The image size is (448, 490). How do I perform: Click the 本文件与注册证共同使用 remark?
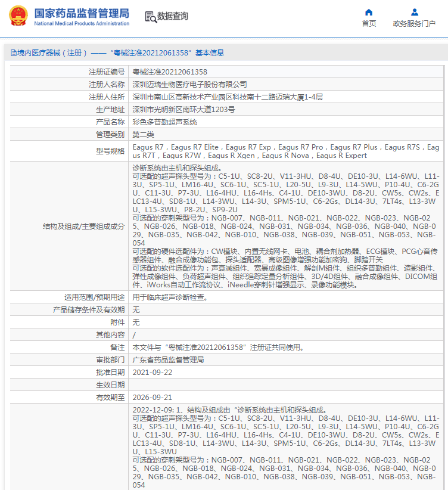219,347
